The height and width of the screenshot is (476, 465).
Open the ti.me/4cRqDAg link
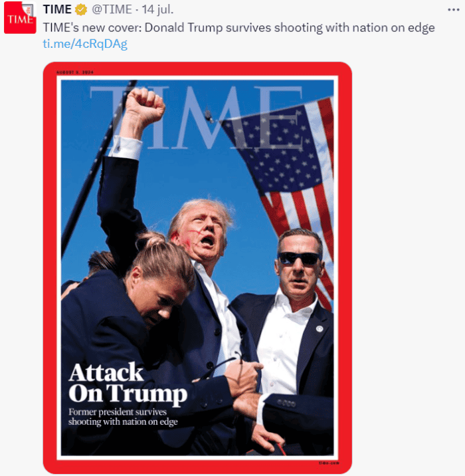tap(85, 44)
